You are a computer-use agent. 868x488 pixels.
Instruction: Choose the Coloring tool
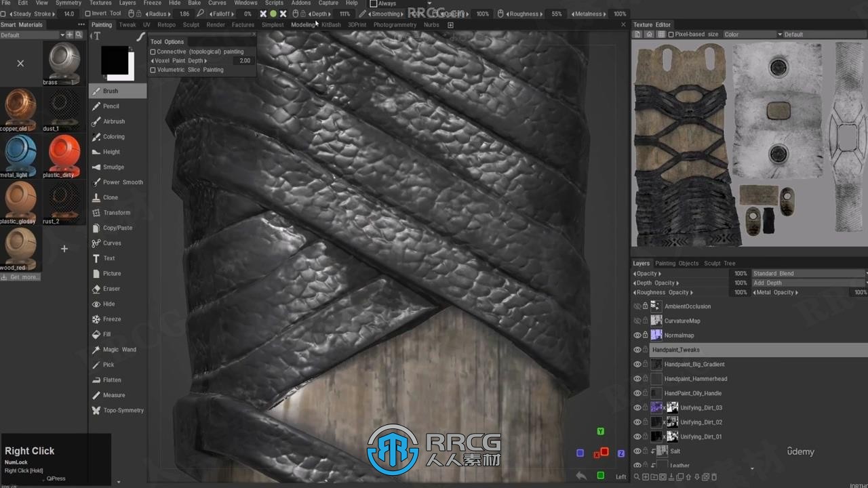pyautogui.click(x=117, y=136)
